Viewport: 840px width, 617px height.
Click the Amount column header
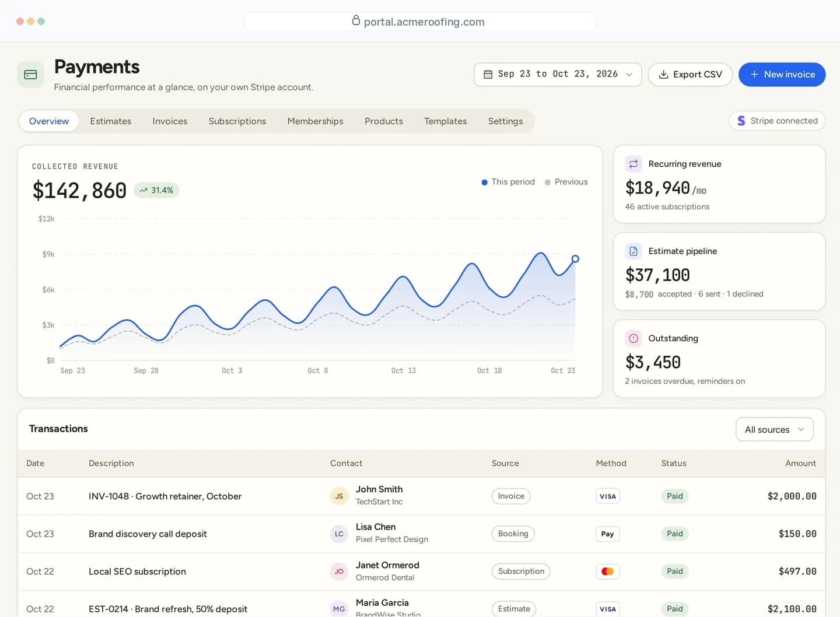point(800,464)
